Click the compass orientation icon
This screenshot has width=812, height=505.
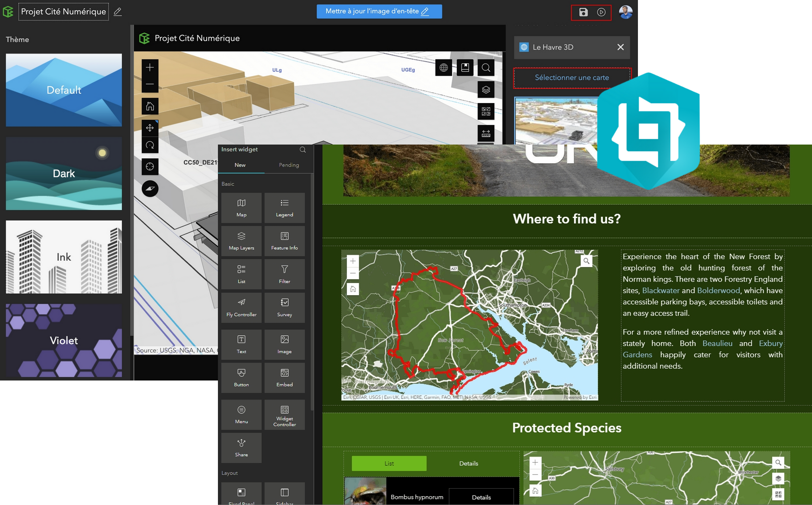tap(150, 188)
